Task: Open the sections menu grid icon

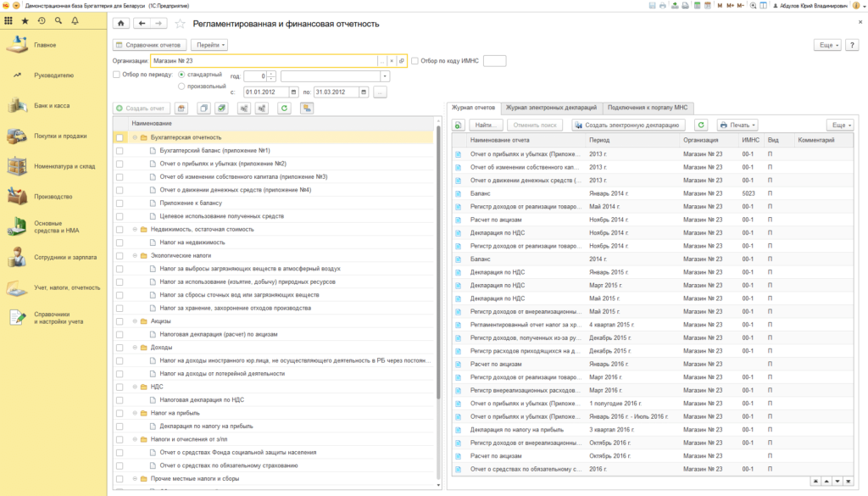Action: (8, 20)
